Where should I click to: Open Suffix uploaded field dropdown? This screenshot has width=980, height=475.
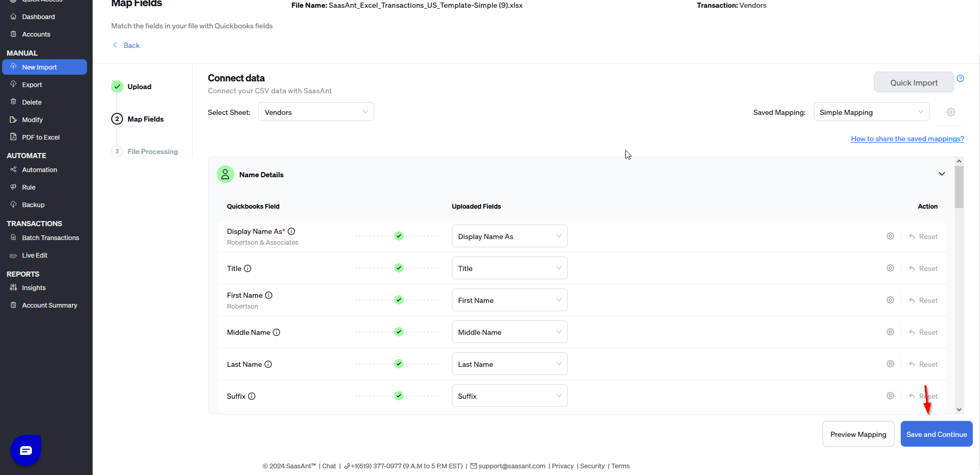tap(510, 396)
